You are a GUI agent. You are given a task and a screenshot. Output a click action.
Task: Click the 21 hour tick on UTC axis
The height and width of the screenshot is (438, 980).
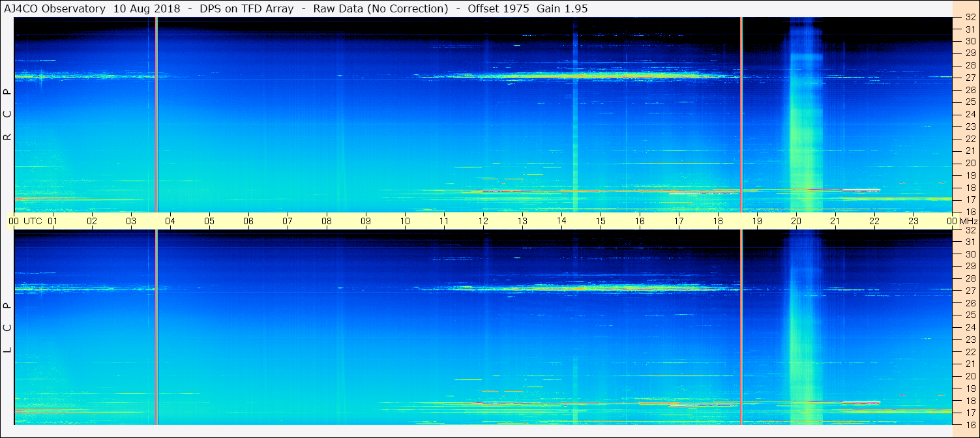pos(835,221)
